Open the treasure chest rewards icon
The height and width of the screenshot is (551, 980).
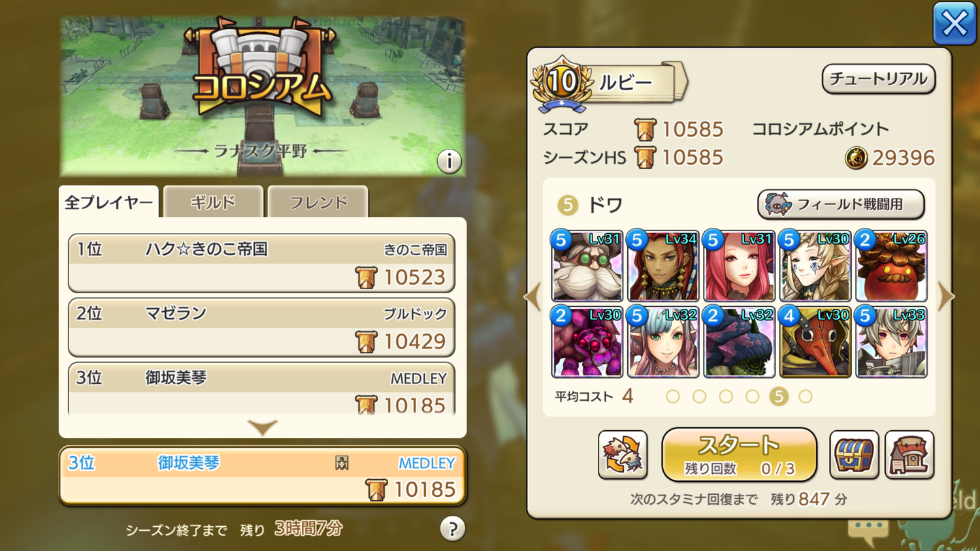pyautogui.click(x=854, y=455)
